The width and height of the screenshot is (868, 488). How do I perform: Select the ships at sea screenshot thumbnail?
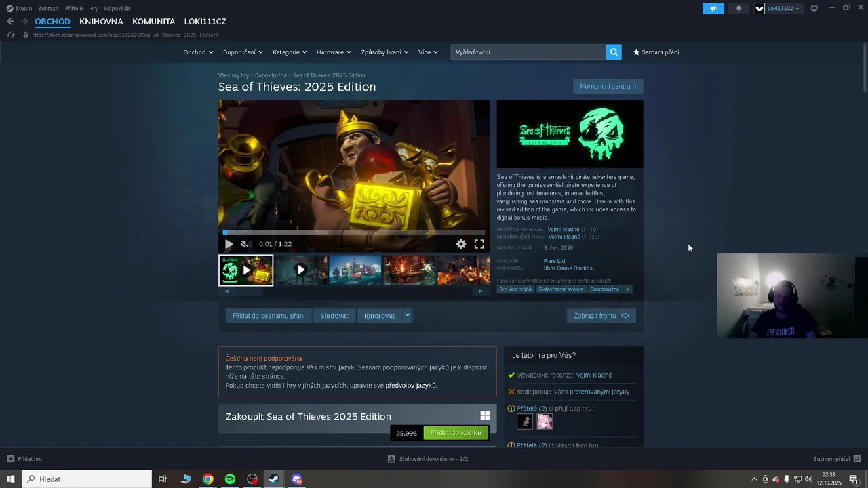coord(355,270)
